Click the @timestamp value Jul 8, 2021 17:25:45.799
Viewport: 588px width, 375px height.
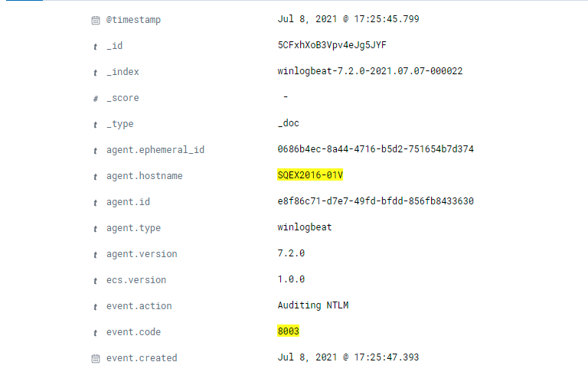point(348,19)
